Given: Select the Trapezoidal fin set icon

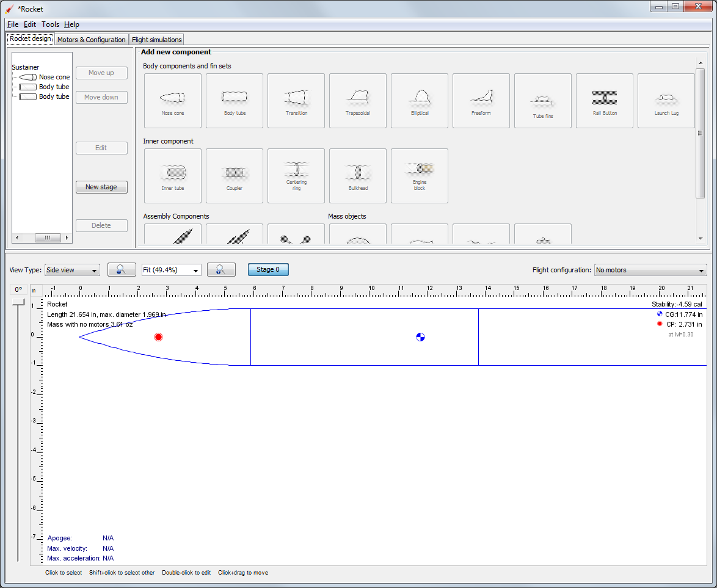Looking at the screenshot, I should tap(357, 101).
